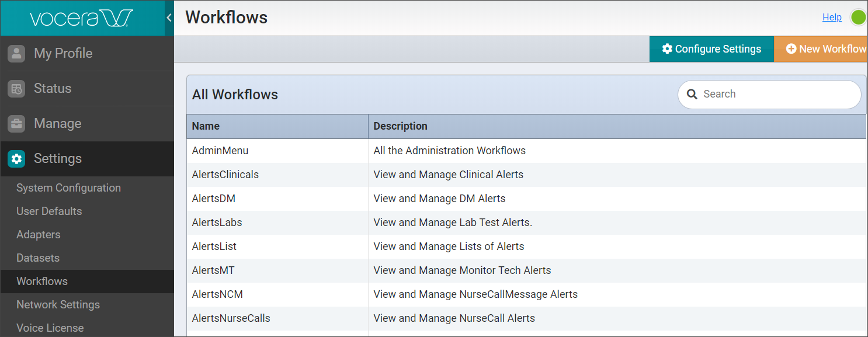The image size is (868, 337).
Task: Click the Settings gear icon in sidebar
Action: tap(16, 158)
